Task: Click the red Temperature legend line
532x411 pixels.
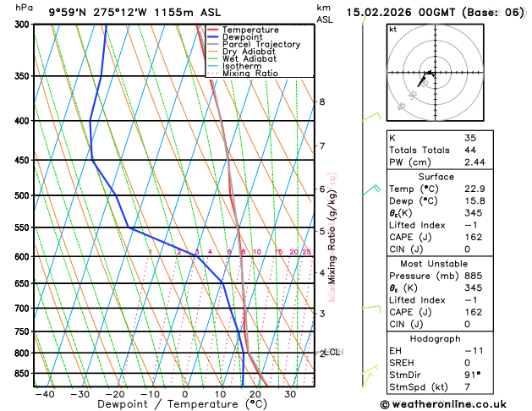Action: click(212, 30)
